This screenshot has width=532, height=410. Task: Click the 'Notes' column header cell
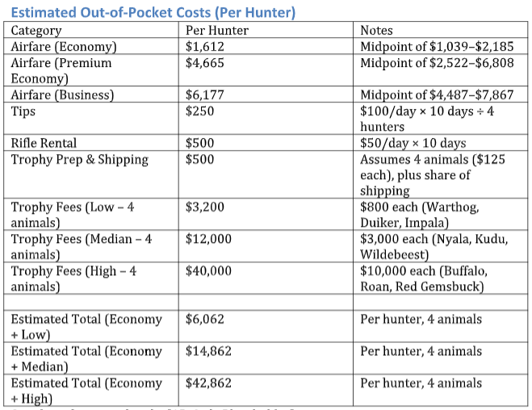pyautogui.click(x=378, y=31)
